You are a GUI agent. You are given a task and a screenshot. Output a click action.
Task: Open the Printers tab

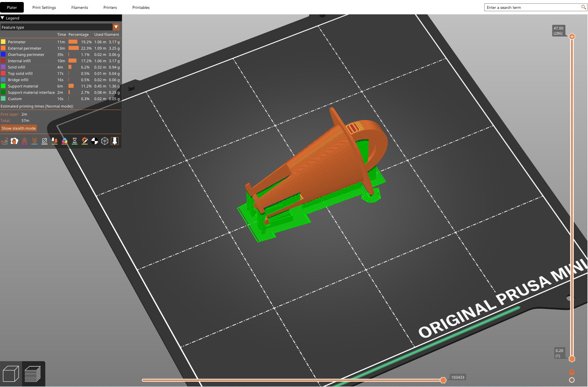pos(110,7)
